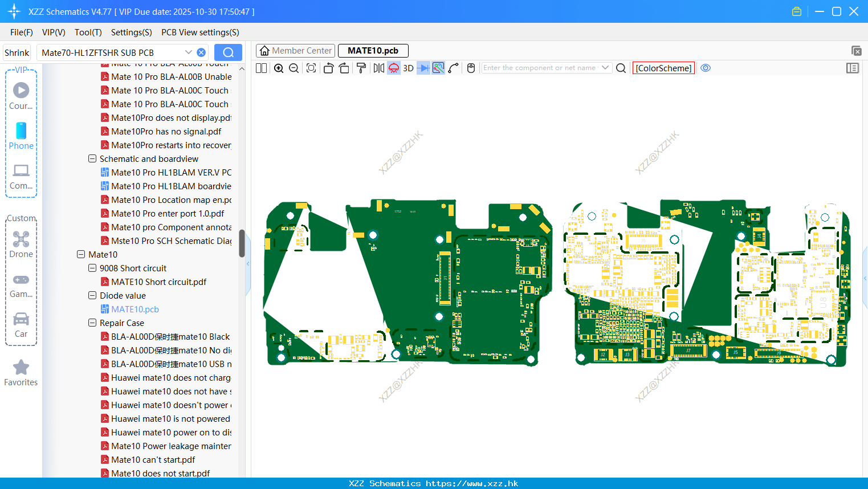The height and width of the screenshot is (489, 868).
Task: Open xzz.hk link in status bar
Action: click(x=472, y=483)
